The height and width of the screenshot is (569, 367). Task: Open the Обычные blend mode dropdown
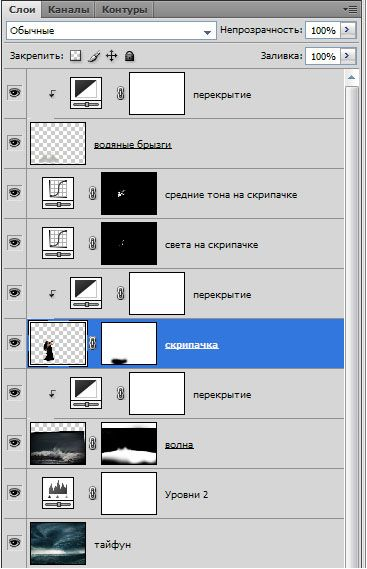point(111,31)
